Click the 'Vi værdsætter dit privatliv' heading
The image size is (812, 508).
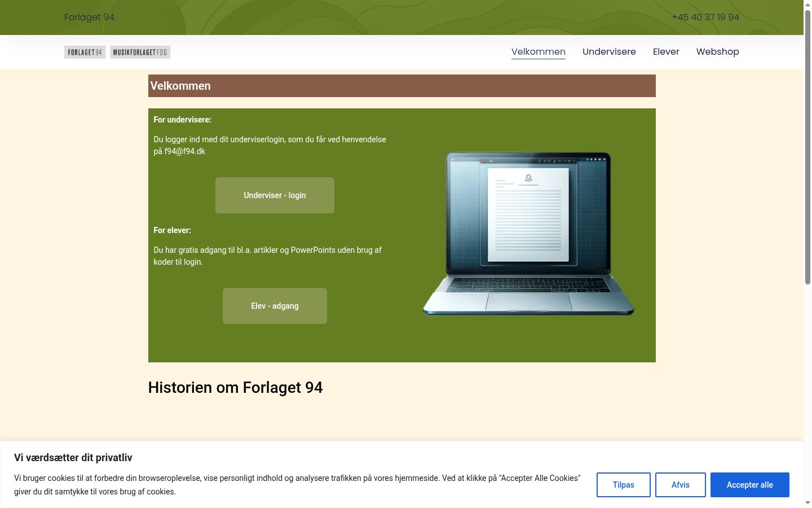tap(73, 458)
